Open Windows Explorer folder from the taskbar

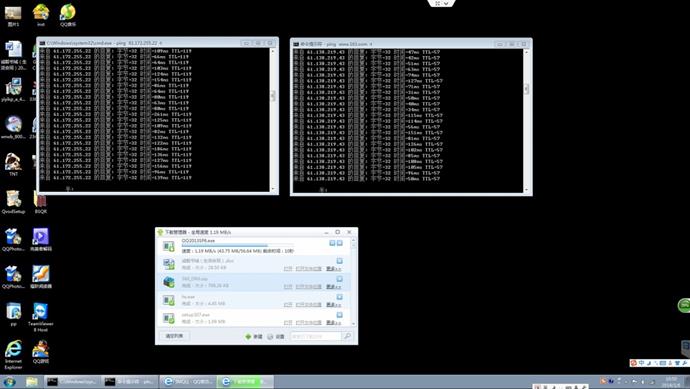(31, 382)
